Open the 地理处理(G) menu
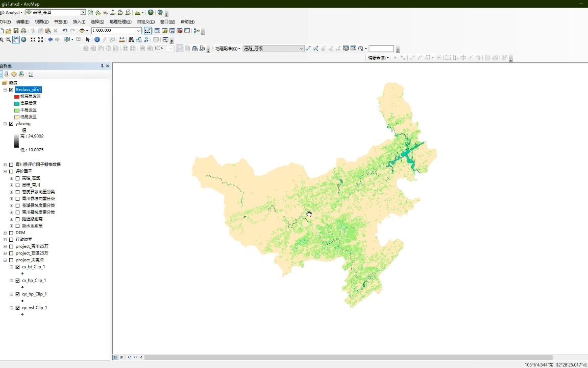Viewport: 588px width, 368px height. (120, 22)
